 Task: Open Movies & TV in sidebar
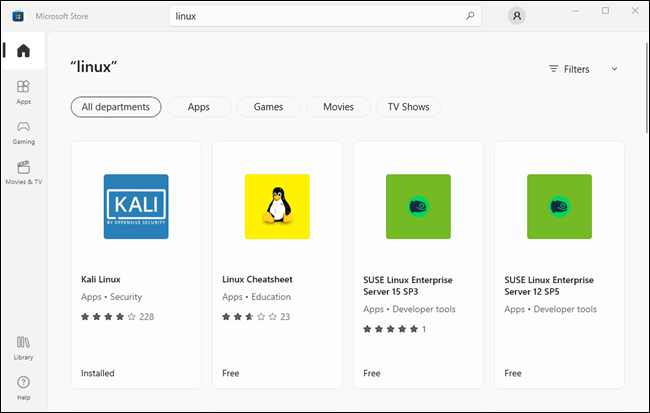tap(24, 172)
